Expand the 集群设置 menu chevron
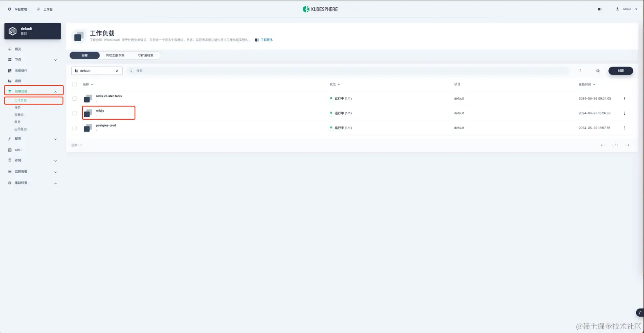Viewport: 644px width, 333px height. tap(56, 183)
